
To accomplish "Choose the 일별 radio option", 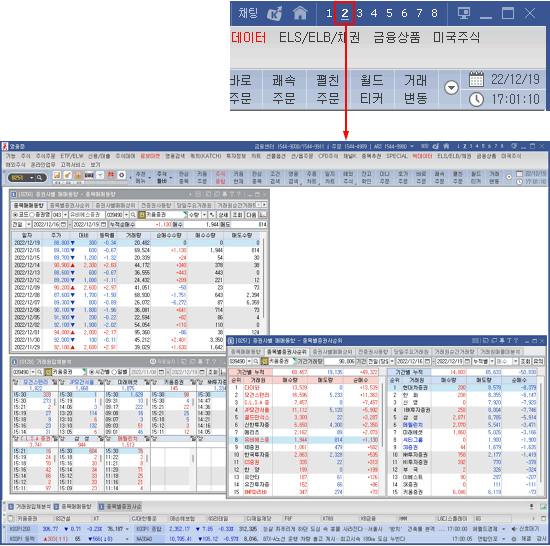I will (114, 372).
